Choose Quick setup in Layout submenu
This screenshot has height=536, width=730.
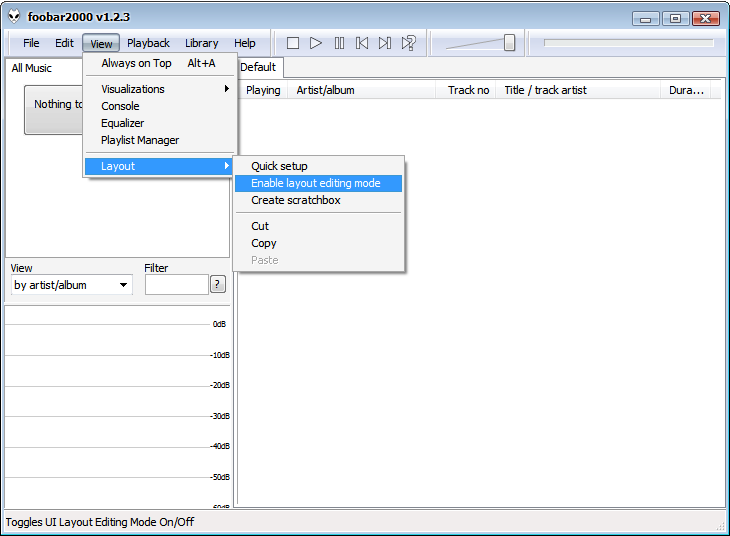coord(318,166)
